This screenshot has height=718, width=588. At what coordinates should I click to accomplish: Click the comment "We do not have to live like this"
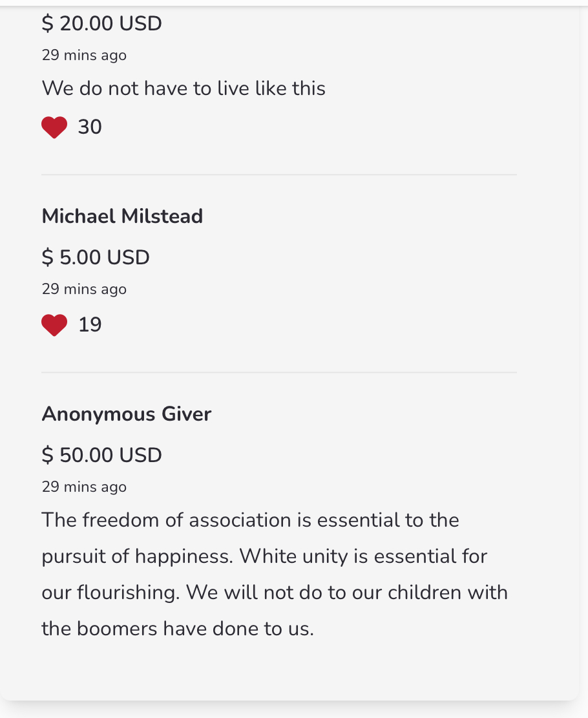pyautogui.click(x=184, y=88)
